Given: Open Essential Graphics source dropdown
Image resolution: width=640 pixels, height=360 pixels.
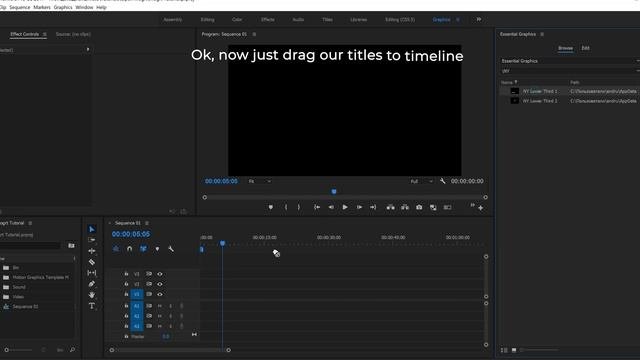Looking at the screenshot, I should click(571, 61).
